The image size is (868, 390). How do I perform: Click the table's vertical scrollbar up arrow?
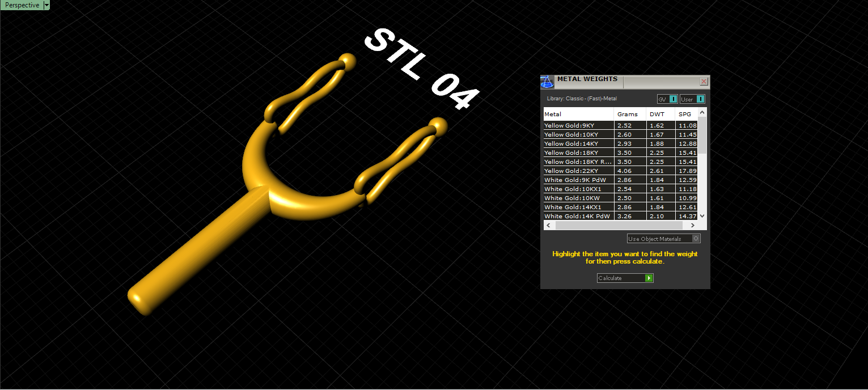(702, 112)
